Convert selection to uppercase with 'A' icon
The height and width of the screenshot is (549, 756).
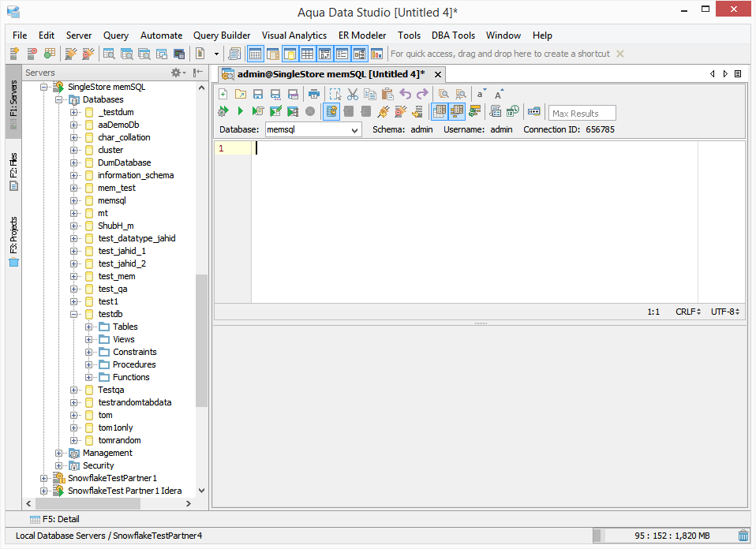click(x=499, y=94)
